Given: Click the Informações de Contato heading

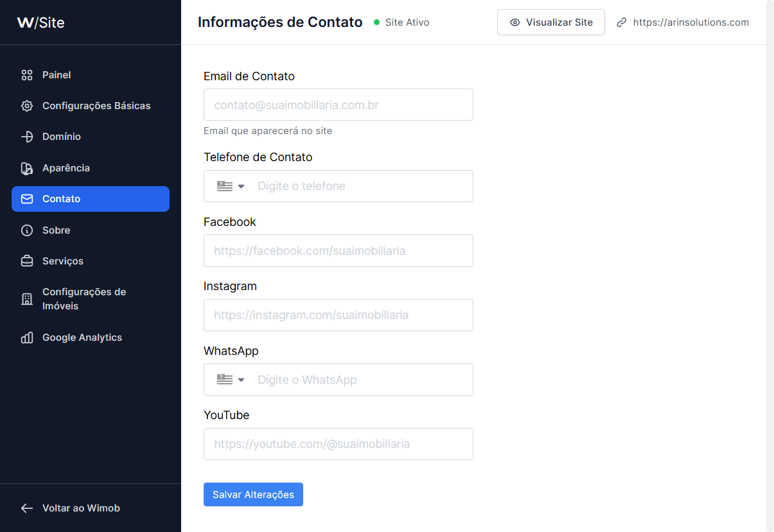Looking at the screenshot, I should click(280, 22).
